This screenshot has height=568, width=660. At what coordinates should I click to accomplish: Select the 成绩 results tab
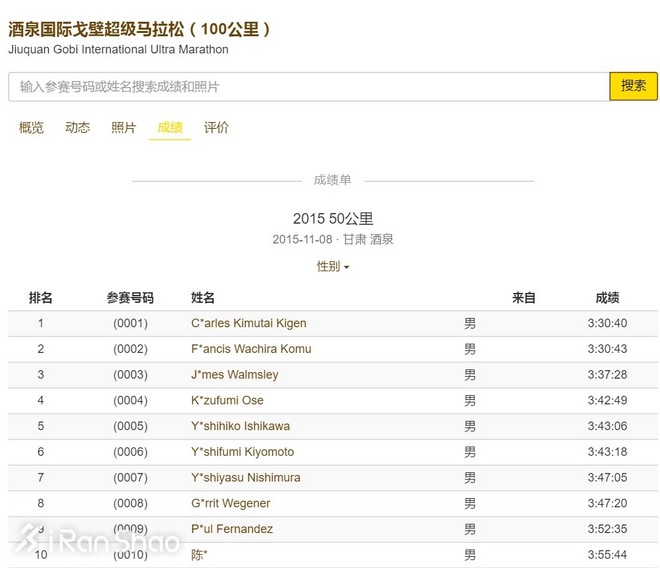click(170, 128)
